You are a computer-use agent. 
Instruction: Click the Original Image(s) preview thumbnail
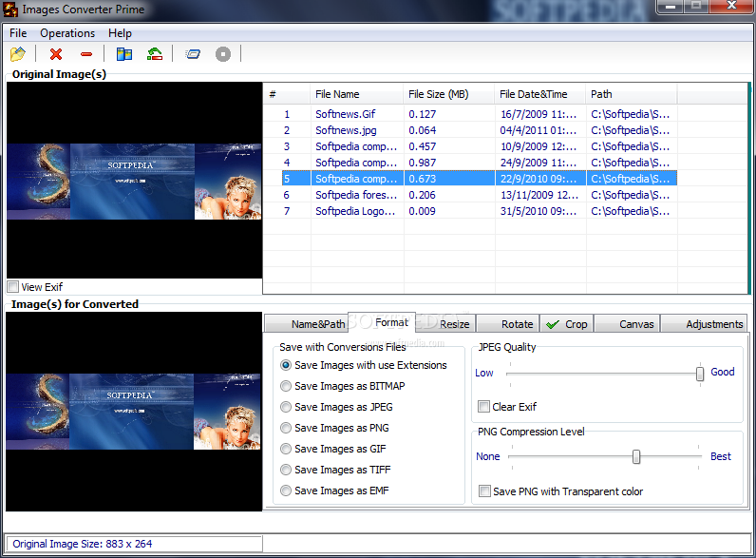[x=134, y=181]
